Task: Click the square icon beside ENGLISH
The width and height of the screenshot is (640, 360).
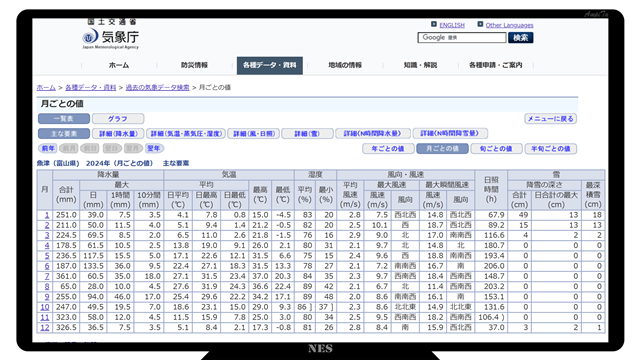Action: (434, 24)
